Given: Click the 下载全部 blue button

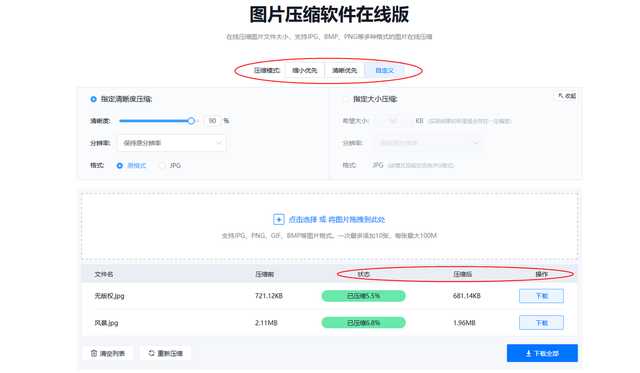Looking at the screenshot, I should (542, 353).
